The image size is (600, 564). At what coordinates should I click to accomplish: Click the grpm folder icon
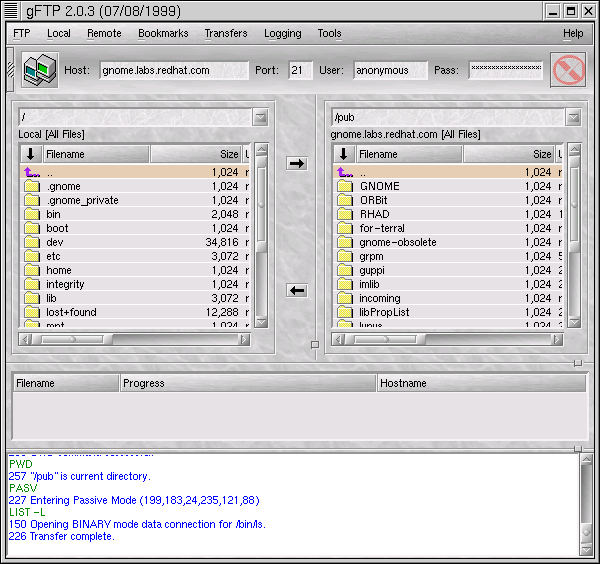pyautogui.click(x=345, y=256)
